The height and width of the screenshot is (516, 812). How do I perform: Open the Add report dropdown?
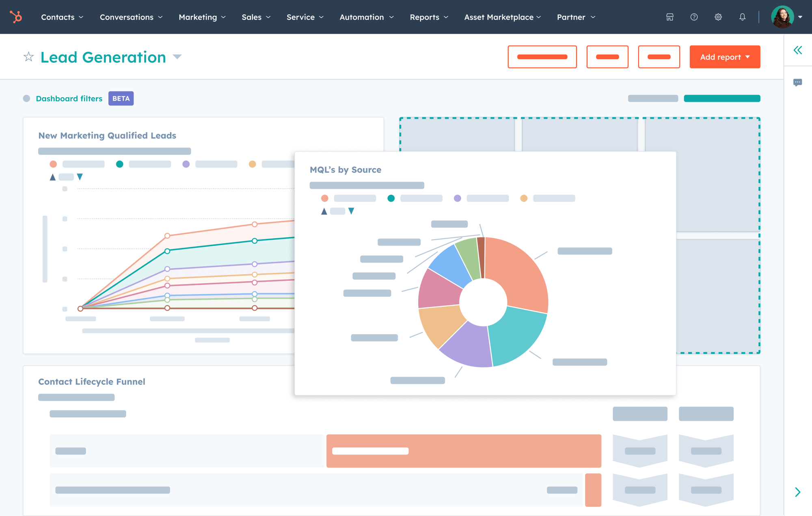pyautogui.click(x=725, y=57)
